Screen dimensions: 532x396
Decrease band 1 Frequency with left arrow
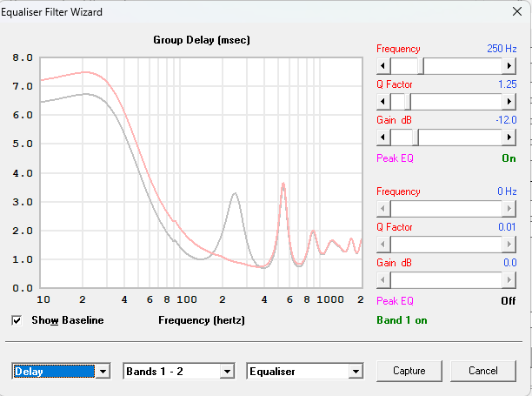pos(383,65)
